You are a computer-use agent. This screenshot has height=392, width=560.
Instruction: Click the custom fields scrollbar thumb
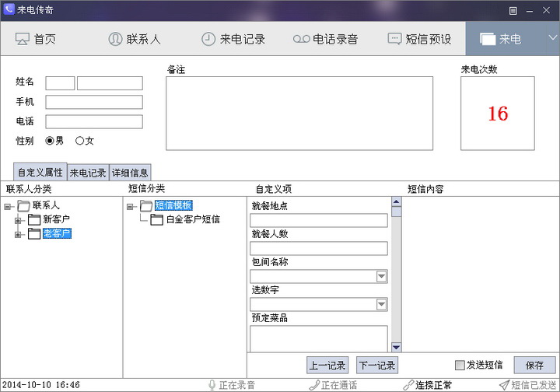pyautogui.click(x=397, y=212)
